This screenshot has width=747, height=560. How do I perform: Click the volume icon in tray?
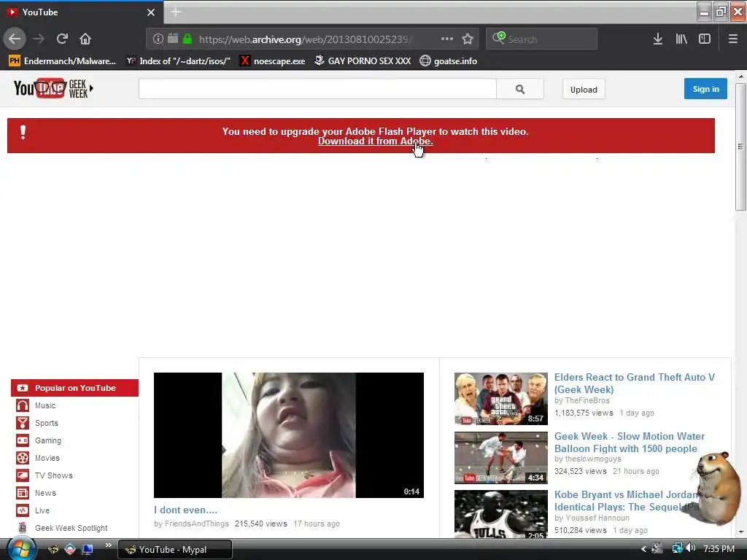[690, 548]
